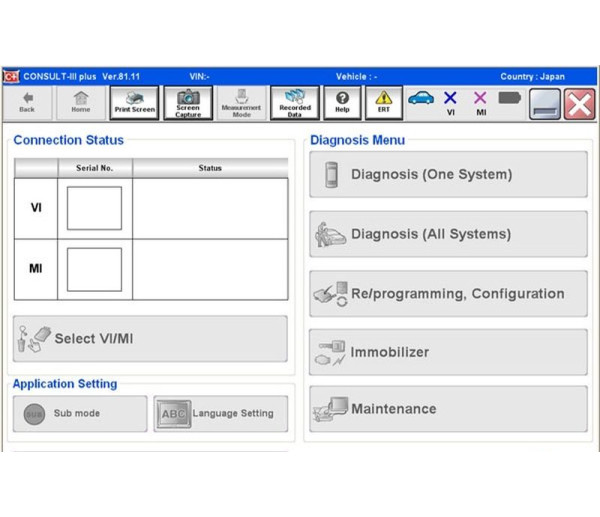600x517 pixels.
Task: Click the blue car vehicle status icon
Action: [420, 99]
